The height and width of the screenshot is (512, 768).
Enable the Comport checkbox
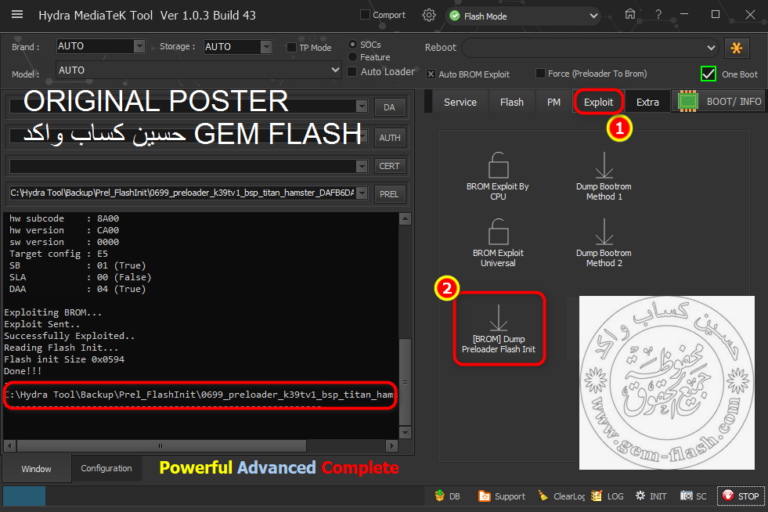(x=365, y=15)
